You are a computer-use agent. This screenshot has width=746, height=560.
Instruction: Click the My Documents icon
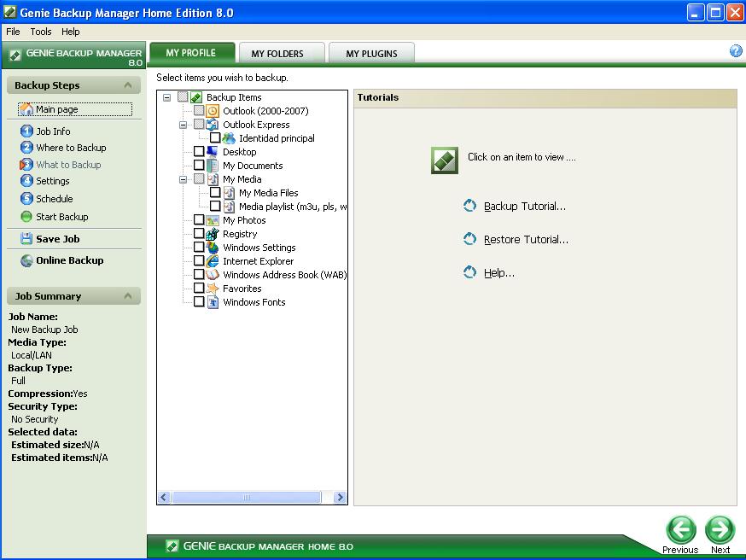pos(213,166)
